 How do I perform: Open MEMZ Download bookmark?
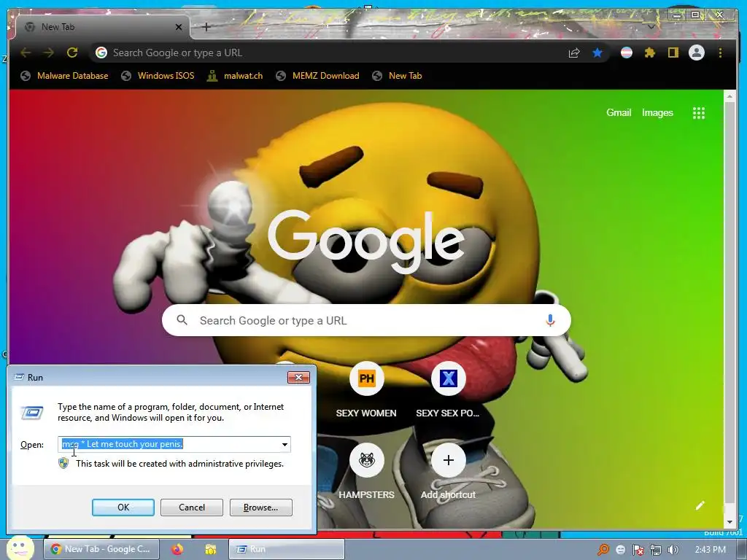pos(318,76)
